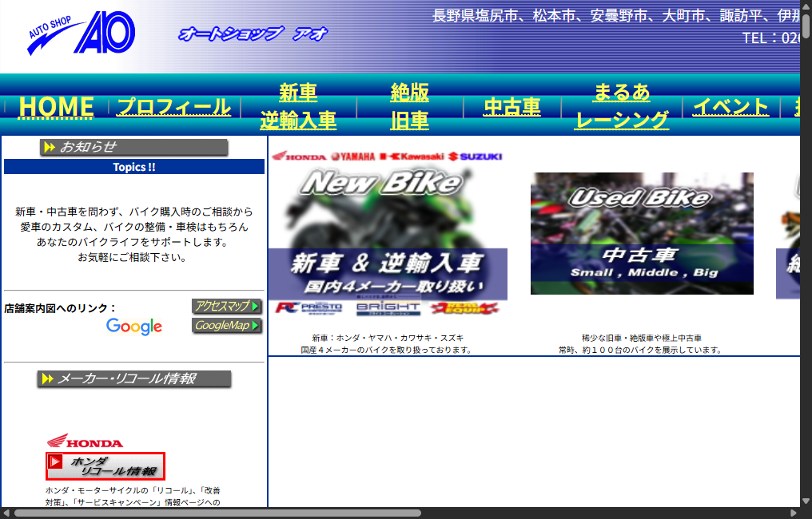The image size is (812, 519).
Task: Click the 稀少な旧車・絶版車や極上中古車 caption
Action: pos(642,338)
